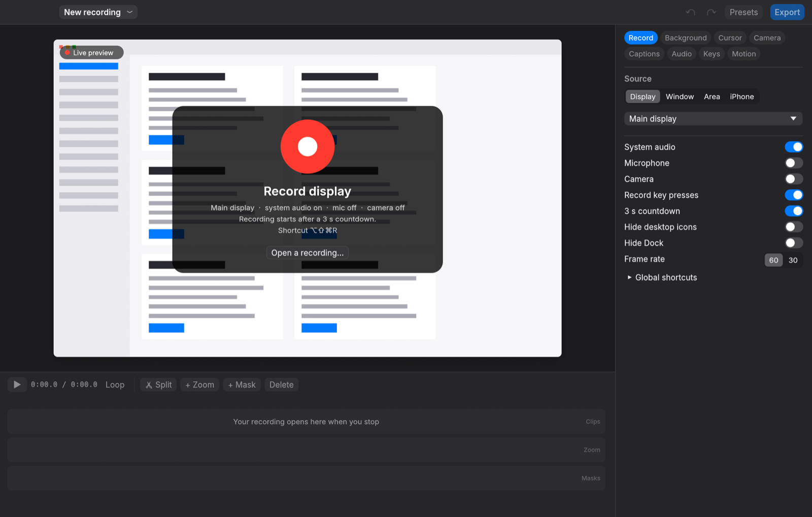Expand the Global shortcuts section
The width and height of the screenshot is (812, 517).
662,277
